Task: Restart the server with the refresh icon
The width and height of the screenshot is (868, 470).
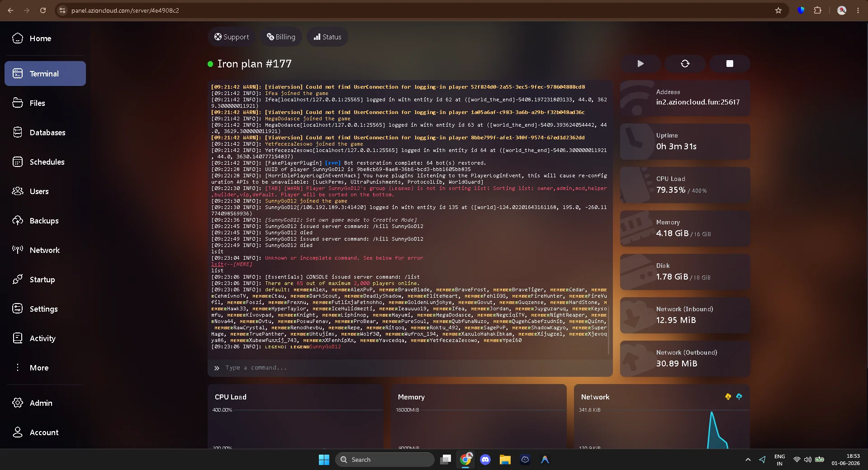Action: [x=685, y=64]
